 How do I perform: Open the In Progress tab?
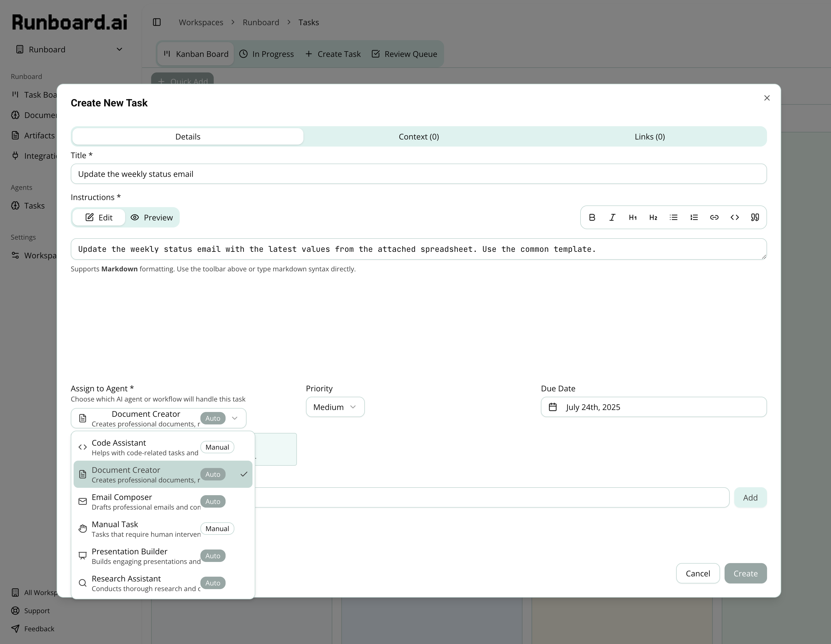tap(266, 54)
